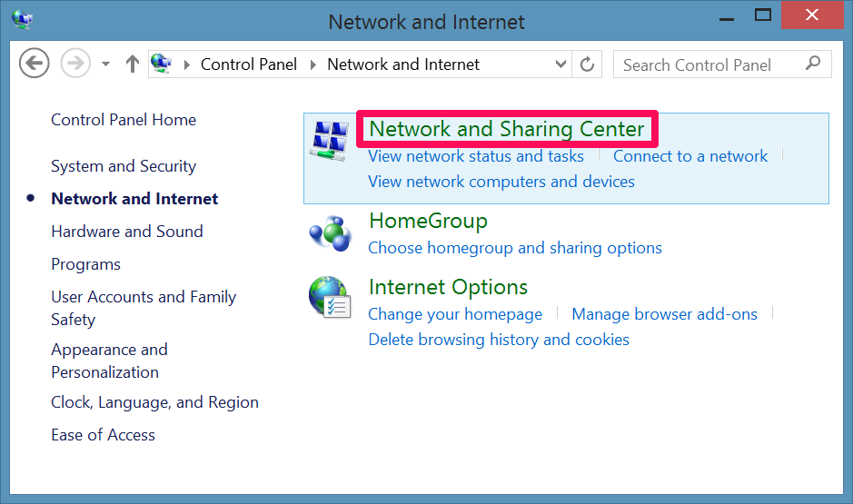Image resolution: width=853 pixels, height=504 pixels.
Task: Open Control Panel Home
Action: tap(124, 120)
